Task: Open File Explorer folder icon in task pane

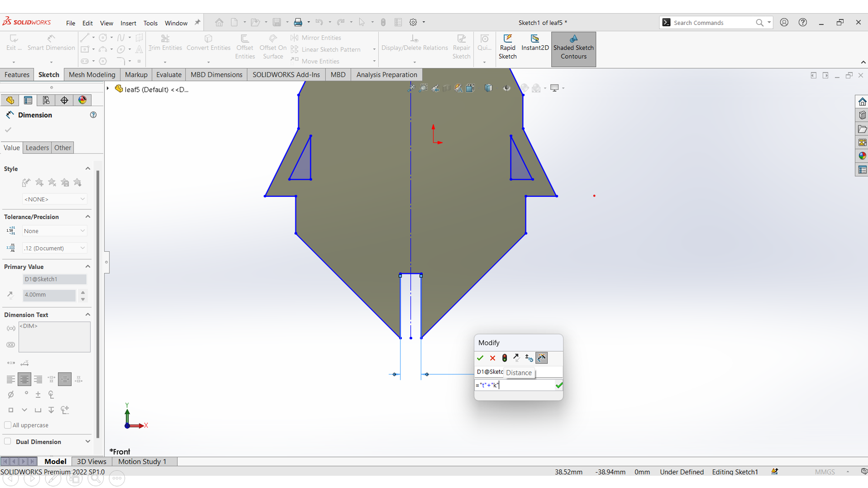Action: coord(862,129)
